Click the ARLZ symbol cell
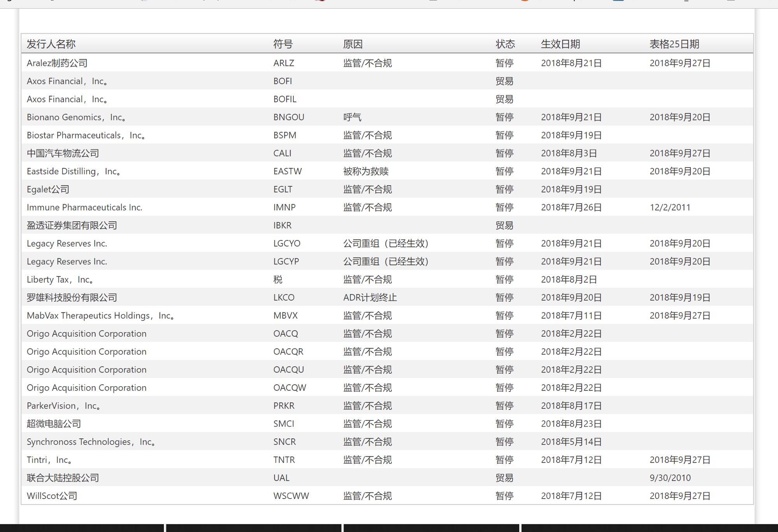Screen dimensions: 778x532 pyautogui.click(x=284, y=63)
